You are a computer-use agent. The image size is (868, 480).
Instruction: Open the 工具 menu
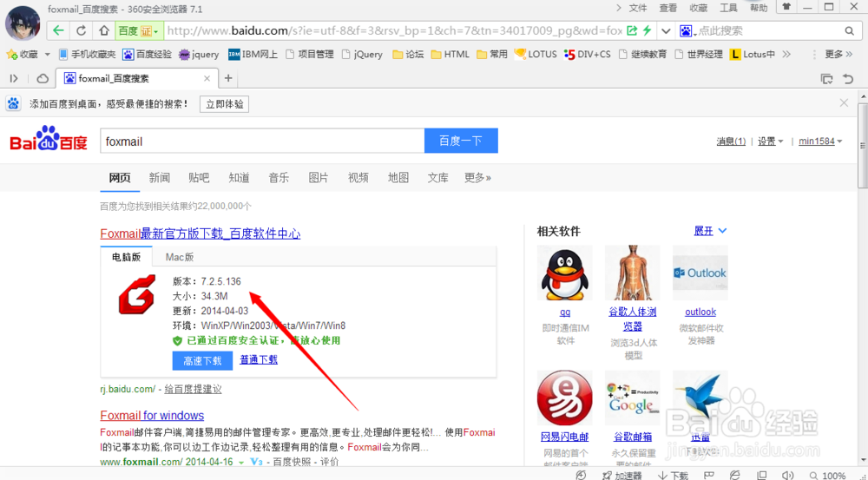coord(728,8)
